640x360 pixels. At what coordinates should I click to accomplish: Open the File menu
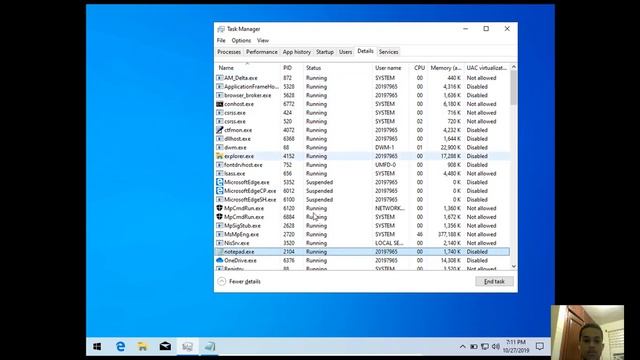tap(221, 40)
